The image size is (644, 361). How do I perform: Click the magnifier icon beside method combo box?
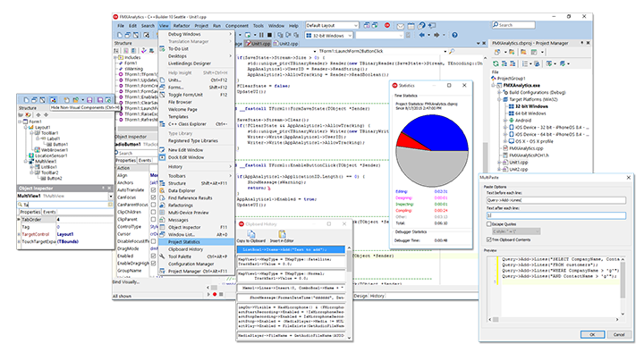452,51
